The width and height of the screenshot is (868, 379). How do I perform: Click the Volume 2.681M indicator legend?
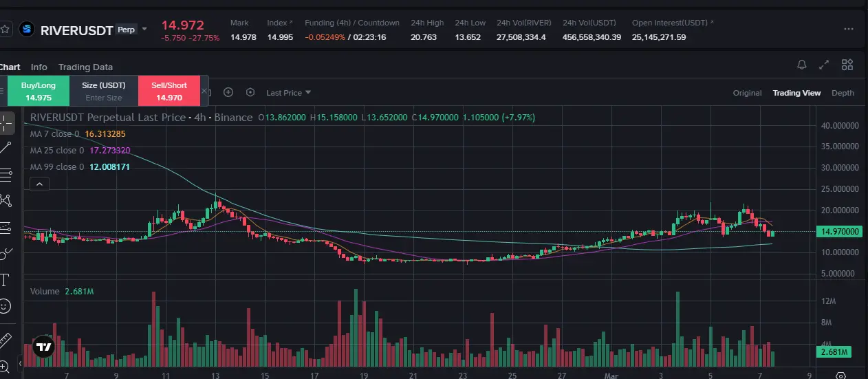[62, 292]
